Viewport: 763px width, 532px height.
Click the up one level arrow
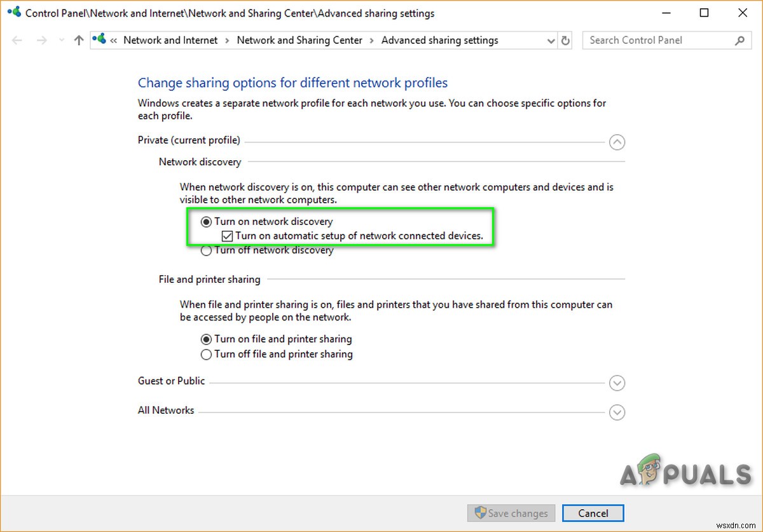click(78, 40)
